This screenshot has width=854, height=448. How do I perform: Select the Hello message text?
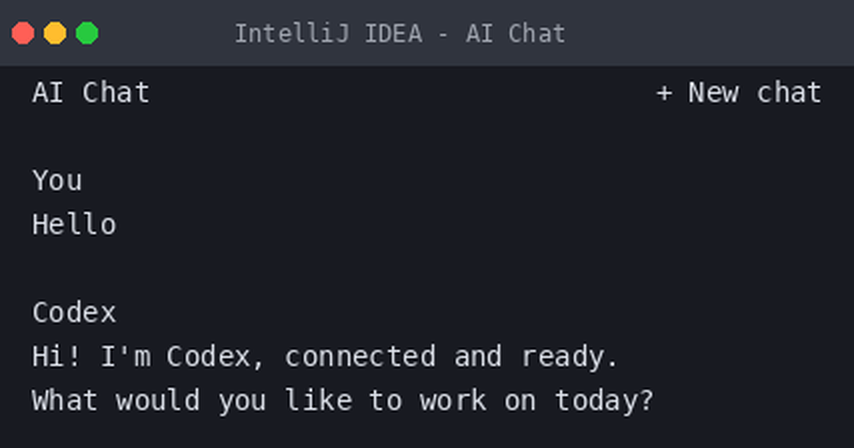(x=74, y=224)
